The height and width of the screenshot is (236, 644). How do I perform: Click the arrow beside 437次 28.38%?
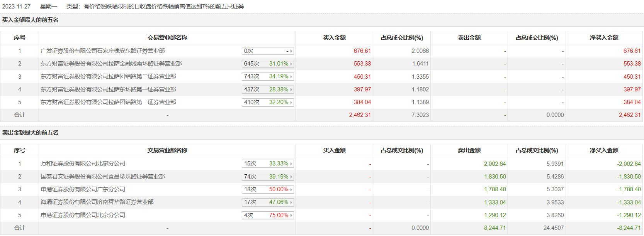(291, 89)
